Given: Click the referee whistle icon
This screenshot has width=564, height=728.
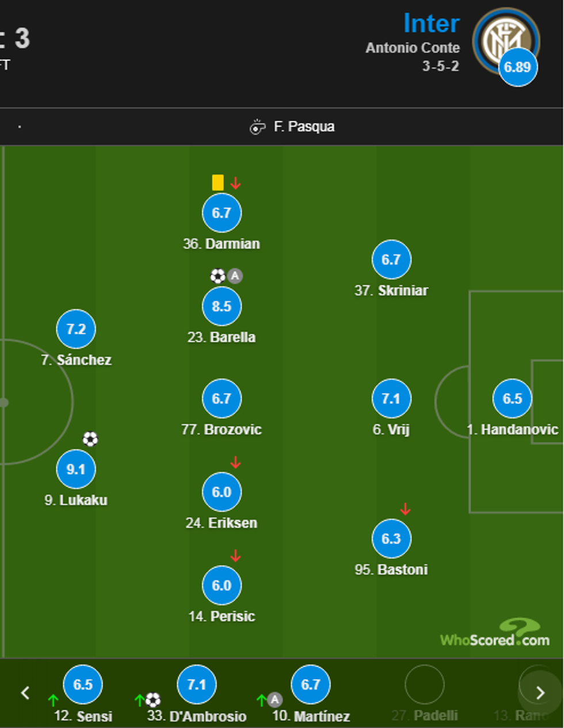Looking at the screenshot, I should click(x=257, y=127).
